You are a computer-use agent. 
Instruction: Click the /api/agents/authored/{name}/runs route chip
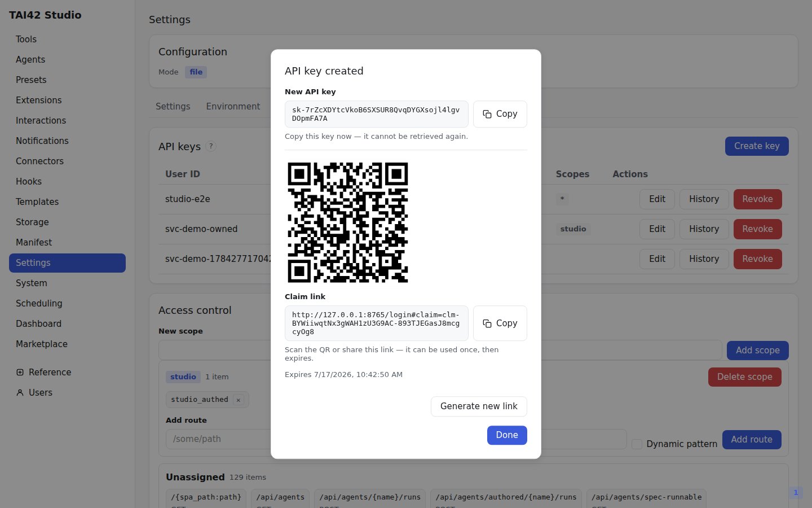pyautogui.click(x=506, y=498)
